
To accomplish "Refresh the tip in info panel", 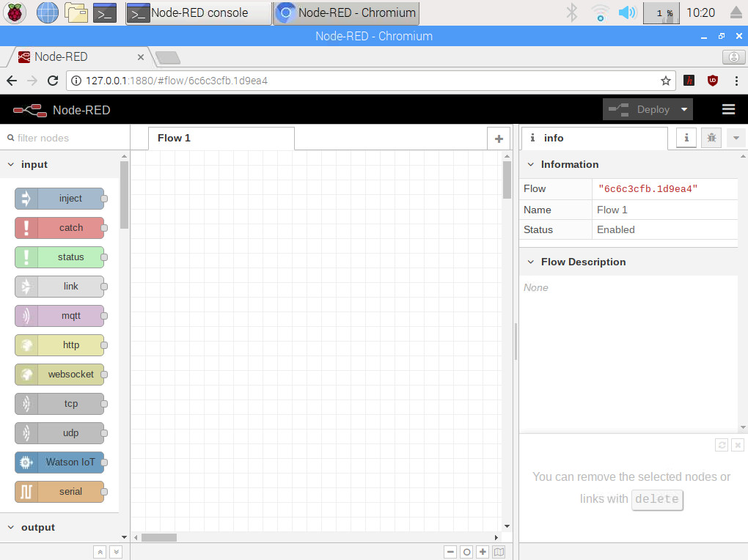I will tap(722, 445).
